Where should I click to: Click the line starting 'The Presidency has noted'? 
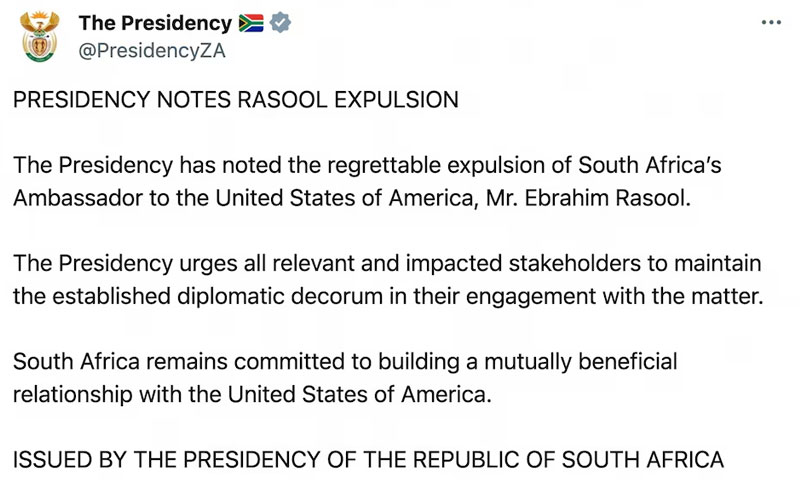[x=367, y=166]
